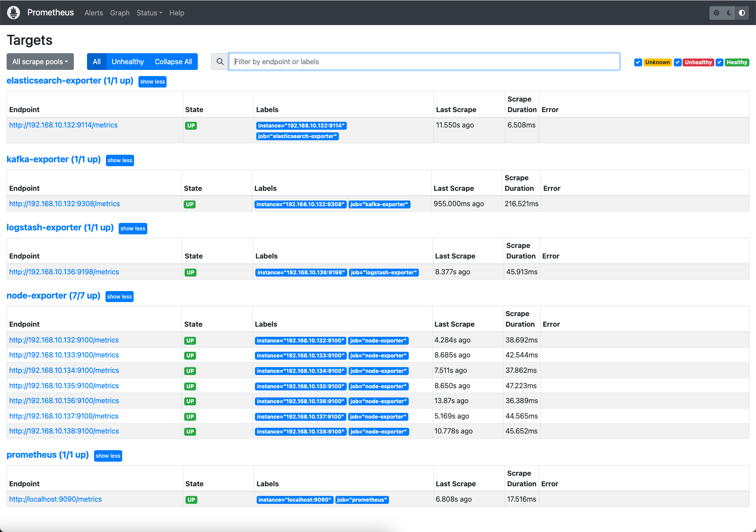Select the 955.000ms ago last scrape cell
This screenshot has height=532, width=756.
467,204
